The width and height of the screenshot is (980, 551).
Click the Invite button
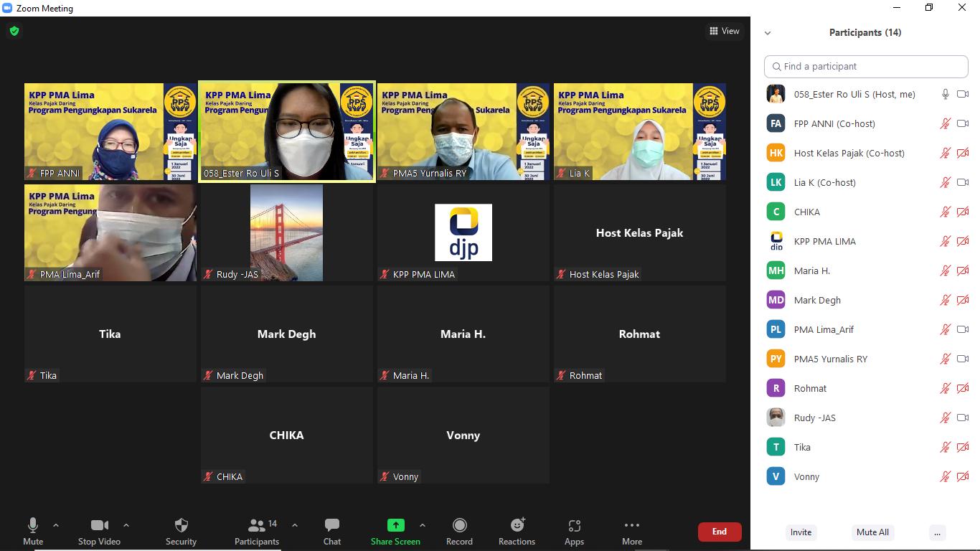[x=801, y=532]
